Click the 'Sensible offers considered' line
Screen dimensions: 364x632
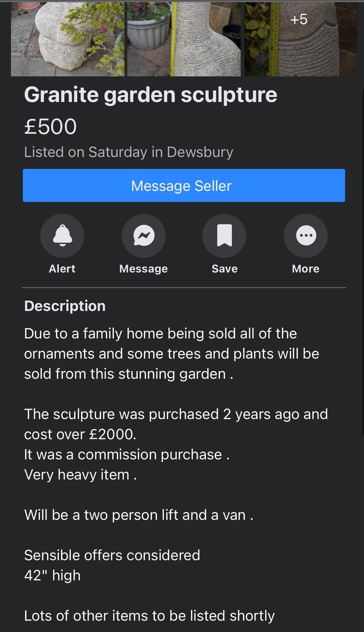112,555
